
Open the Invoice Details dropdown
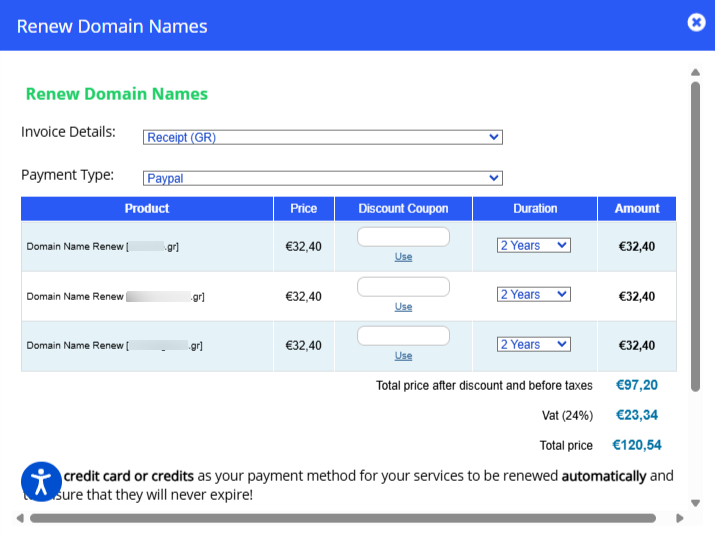pos(322,137)
